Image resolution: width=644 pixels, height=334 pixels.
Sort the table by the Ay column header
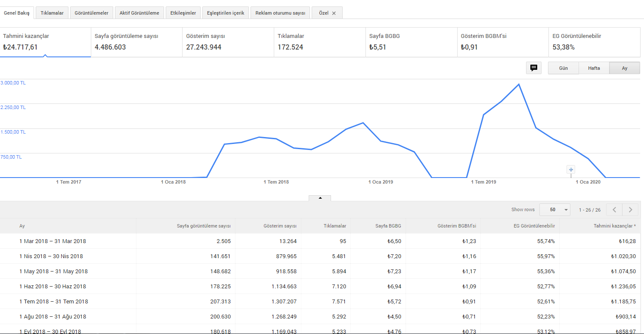22,226
